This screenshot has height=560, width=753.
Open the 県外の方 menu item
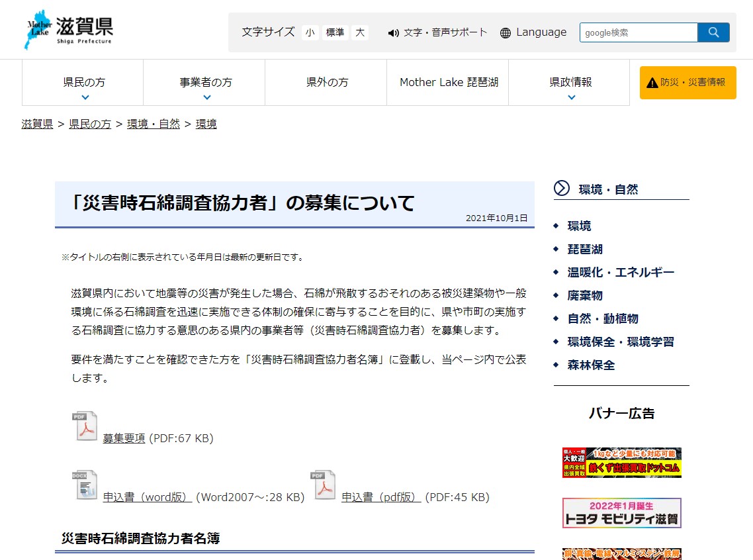pyautogui.click(x=327, y=83)
